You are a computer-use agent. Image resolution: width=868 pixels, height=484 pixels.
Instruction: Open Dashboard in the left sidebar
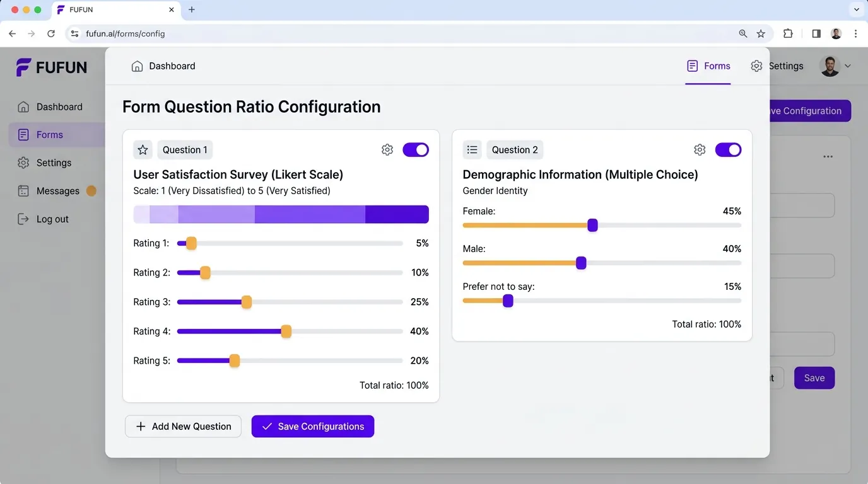click(50, 107)
